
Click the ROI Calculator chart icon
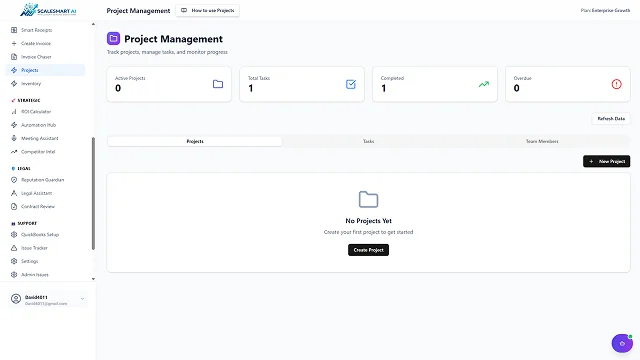click(x=14, y=111)
